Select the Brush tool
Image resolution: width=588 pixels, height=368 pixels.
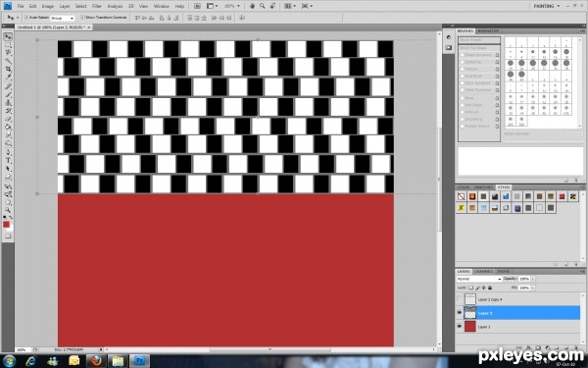coord(8,94)
